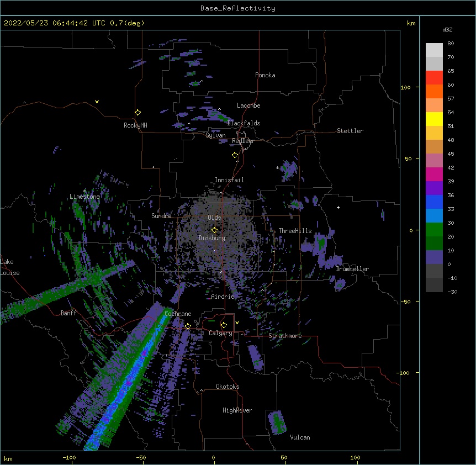Click the Lake Louise label

[10, 267]
